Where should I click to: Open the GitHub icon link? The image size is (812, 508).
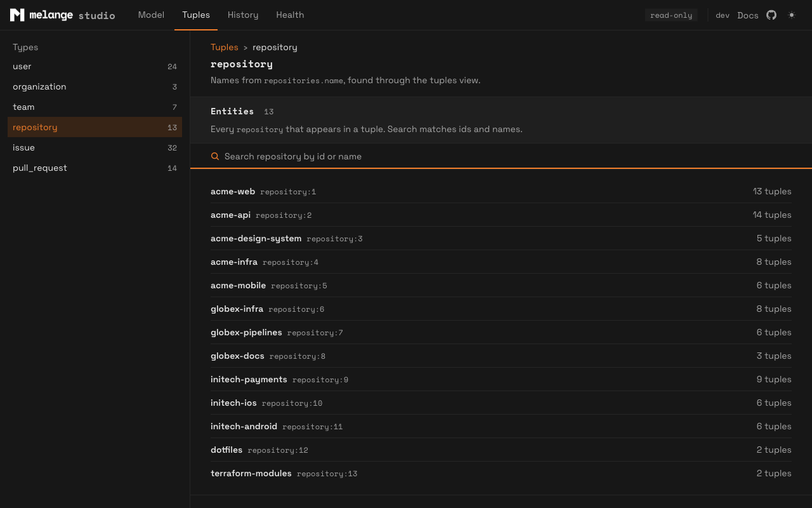(x=771, y=15)
